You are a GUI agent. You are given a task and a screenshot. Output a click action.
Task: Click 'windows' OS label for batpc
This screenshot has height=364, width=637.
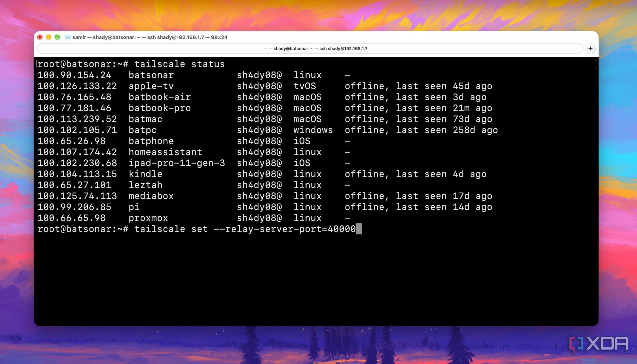pyautogui.click(x=313, y=130)
